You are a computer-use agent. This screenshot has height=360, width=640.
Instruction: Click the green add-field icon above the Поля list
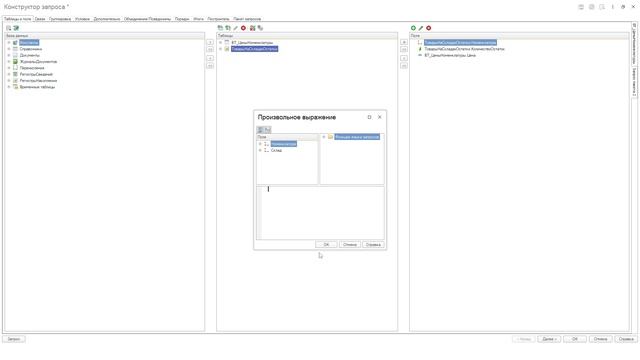413,28
